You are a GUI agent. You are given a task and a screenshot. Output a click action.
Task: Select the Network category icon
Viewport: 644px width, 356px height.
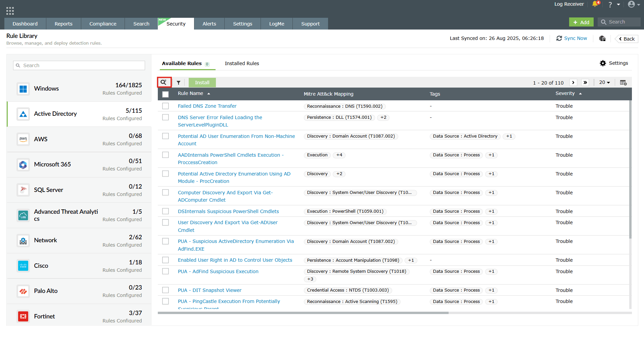tap(23, 241)
